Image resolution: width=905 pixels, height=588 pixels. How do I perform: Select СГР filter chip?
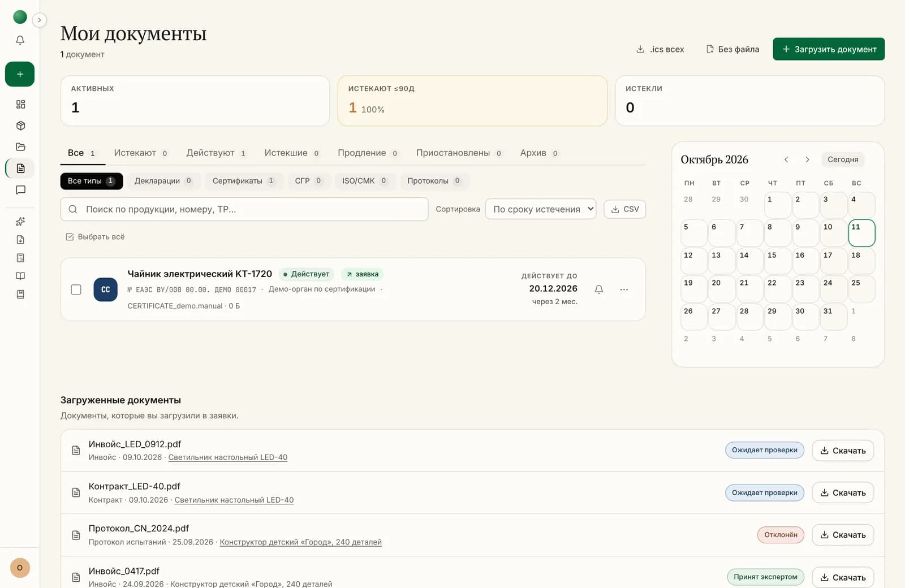tap(308, 181)
